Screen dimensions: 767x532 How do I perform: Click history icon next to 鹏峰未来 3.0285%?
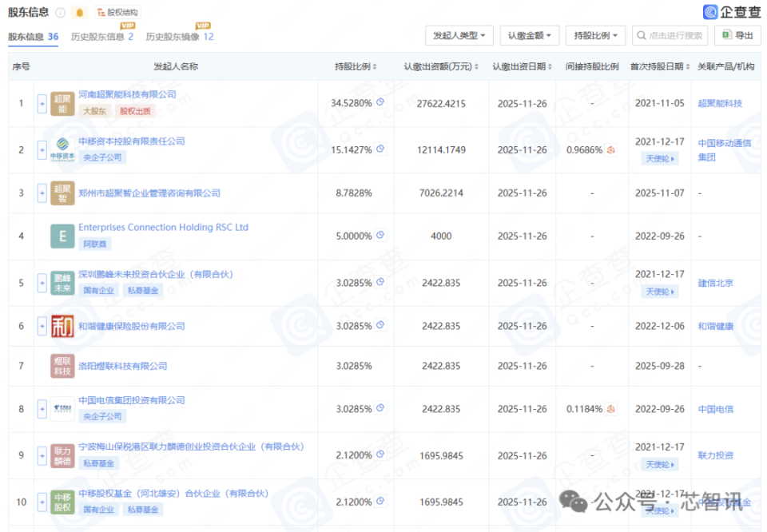tap(380, 282)
